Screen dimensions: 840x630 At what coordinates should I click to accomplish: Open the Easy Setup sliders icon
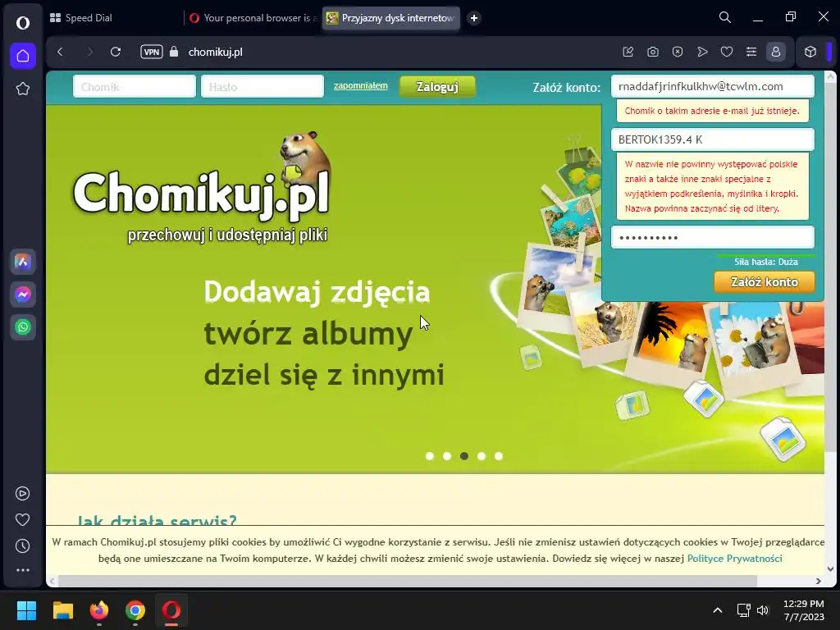pyautogui.click(x=751, y=52)
